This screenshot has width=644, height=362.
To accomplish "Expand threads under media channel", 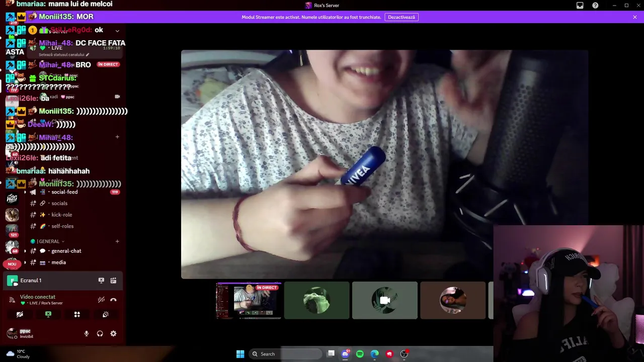I will (25, 262).
